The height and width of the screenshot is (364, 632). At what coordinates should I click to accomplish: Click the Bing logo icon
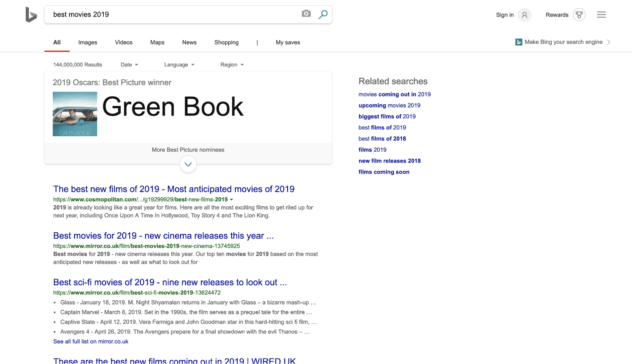pyautogui.click(x=31, y=15)
